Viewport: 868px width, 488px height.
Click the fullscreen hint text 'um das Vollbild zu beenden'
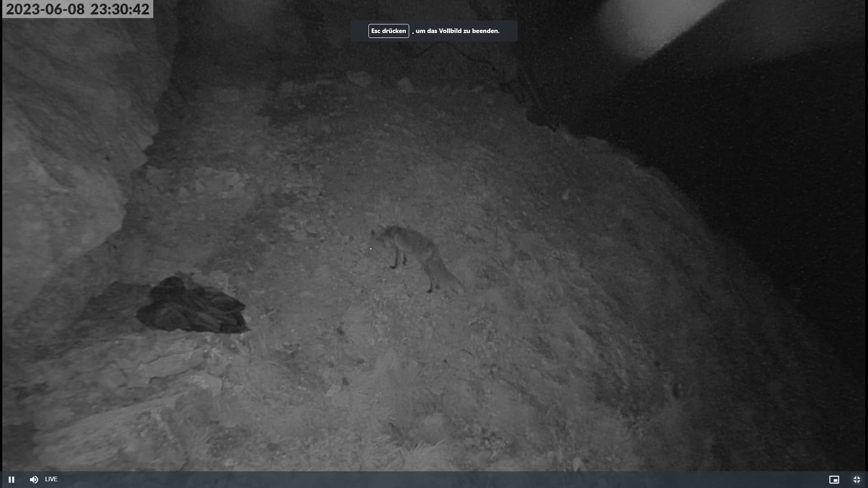(457, 31)
